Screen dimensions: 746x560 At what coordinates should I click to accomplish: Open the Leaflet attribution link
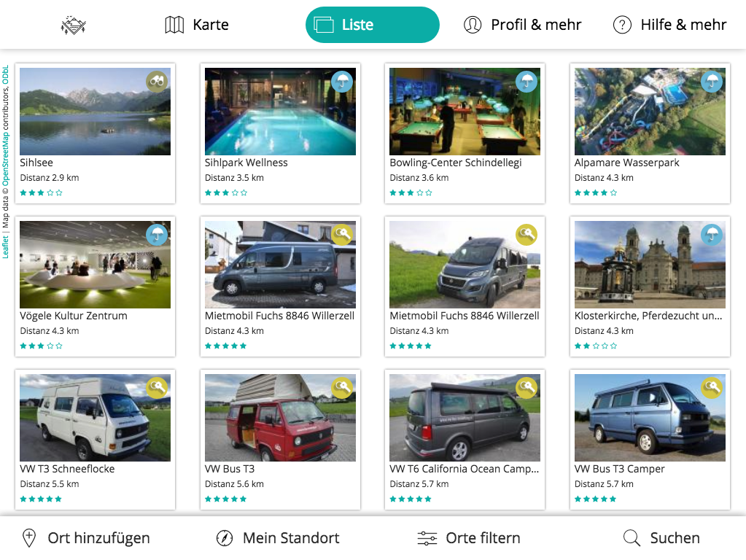point(5,247)
